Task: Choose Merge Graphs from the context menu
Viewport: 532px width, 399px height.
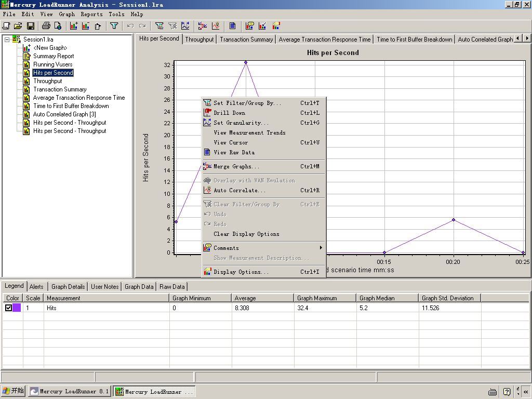Action: point(264,166)
